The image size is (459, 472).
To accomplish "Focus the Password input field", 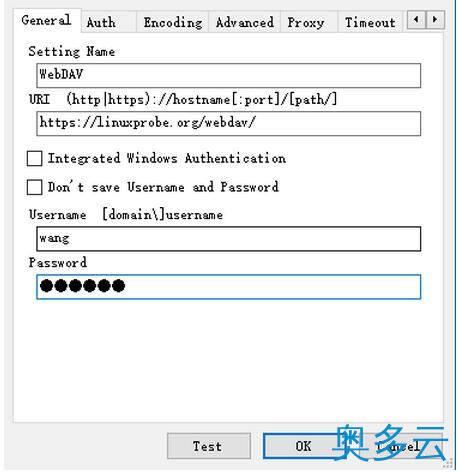I will pyautogui.click(x=229, y=287).
